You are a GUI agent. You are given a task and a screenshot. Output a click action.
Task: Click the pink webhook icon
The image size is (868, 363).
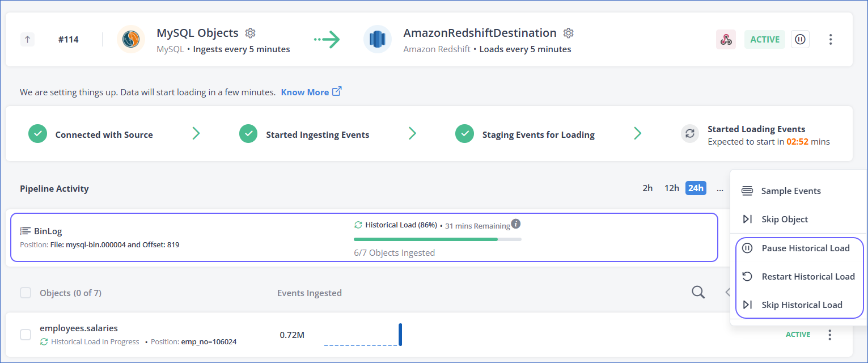click(x=726, y=40)
